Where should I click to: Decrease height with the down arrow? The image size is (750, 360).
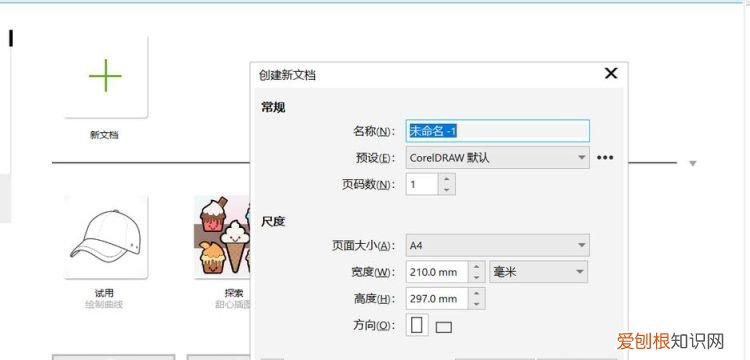point(476,305)
